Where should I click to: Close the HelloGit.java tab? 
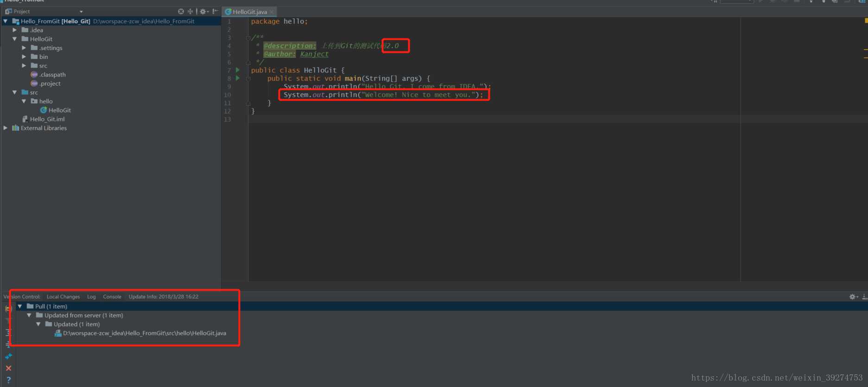click(272, 12)
